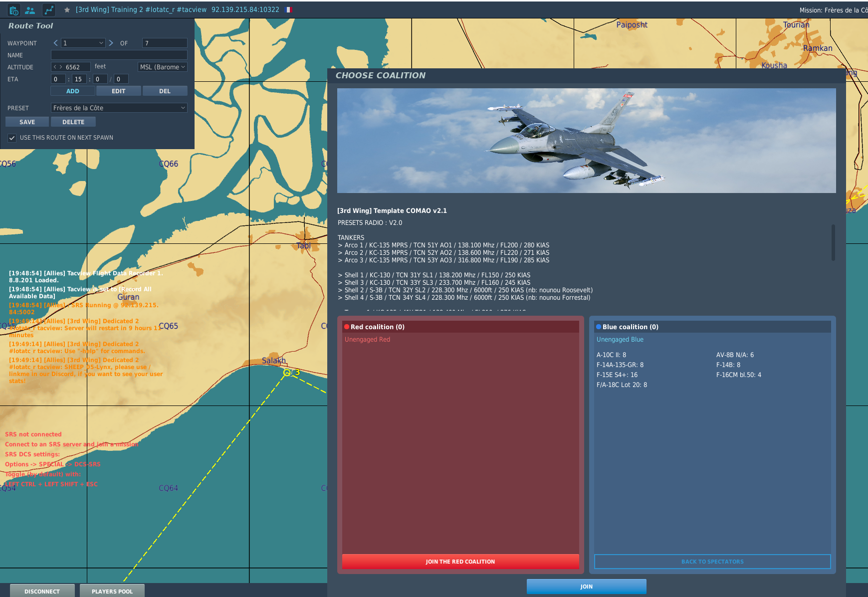Open the waypoint number dropdown
Viewport: 868px width, 597px height.
(83, 43)
